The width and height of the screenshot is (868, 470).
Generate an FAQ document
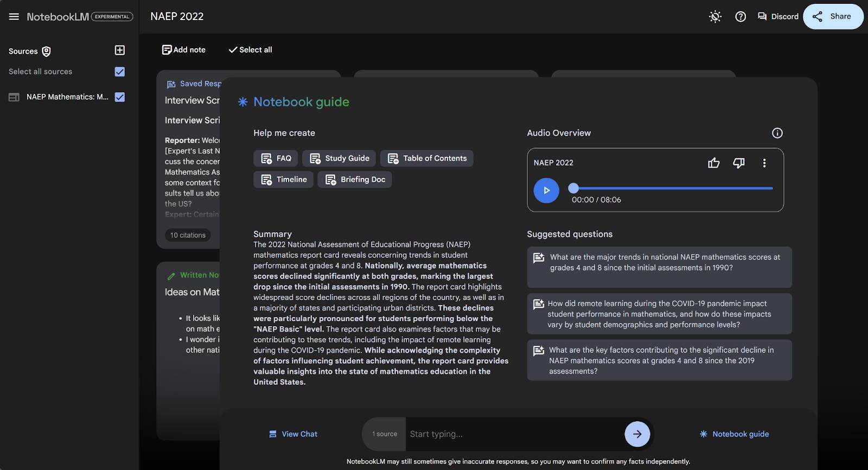[x=276, y=158]
